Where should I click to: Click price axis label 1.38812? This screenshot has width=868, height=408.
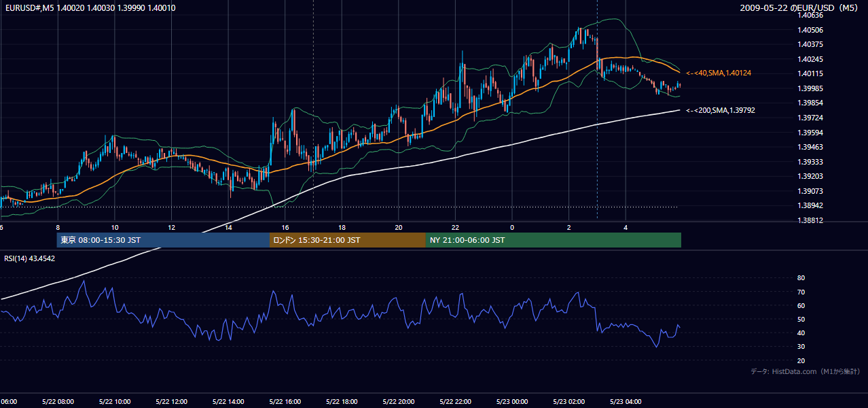point(810,220)
